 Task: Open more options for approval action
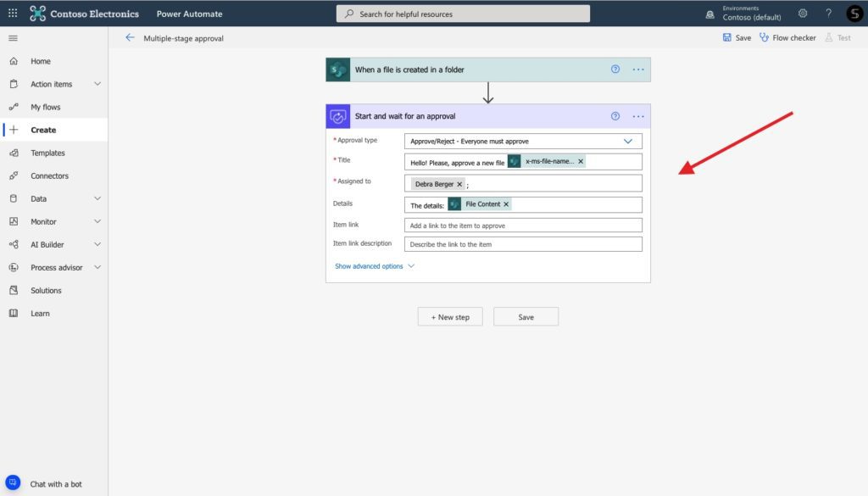pos(638,116)
